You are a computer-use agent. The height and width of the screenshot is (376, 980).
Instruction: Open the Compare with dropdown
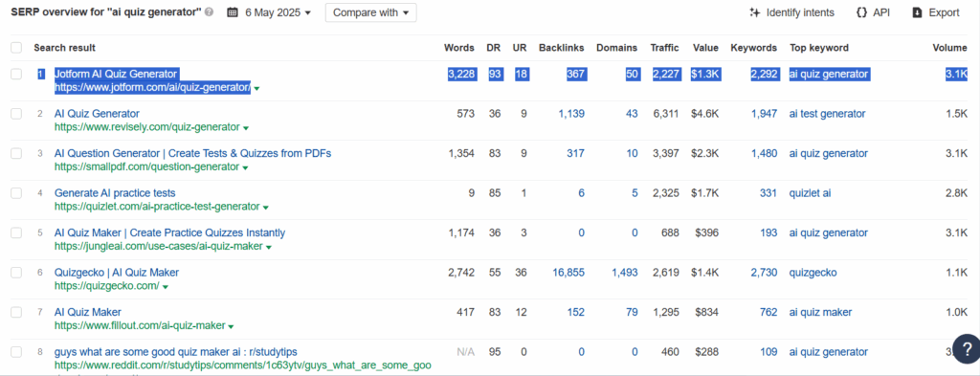click(370, 12)
